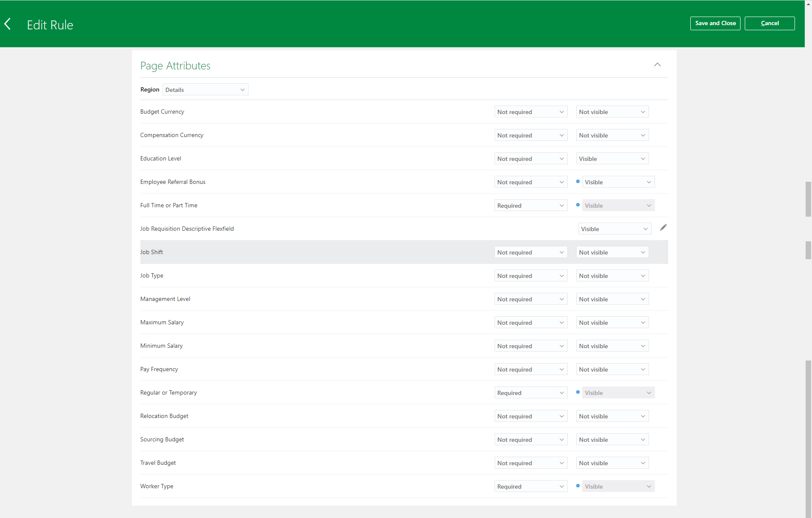Click the blue indicator beside Employee Referral Bonus visibility
812x518 pixels.
point(578,182)
